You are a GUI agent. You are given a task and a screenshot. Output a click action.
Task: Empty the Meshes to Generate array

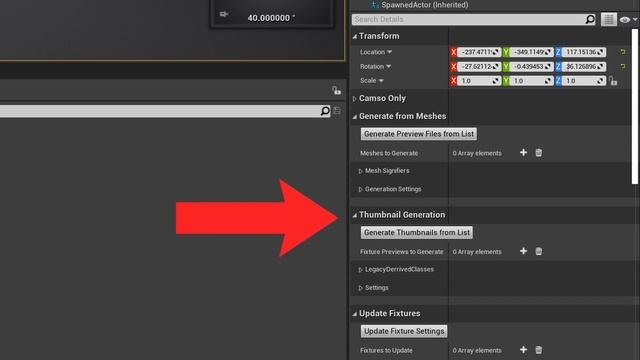coord(539,153)
